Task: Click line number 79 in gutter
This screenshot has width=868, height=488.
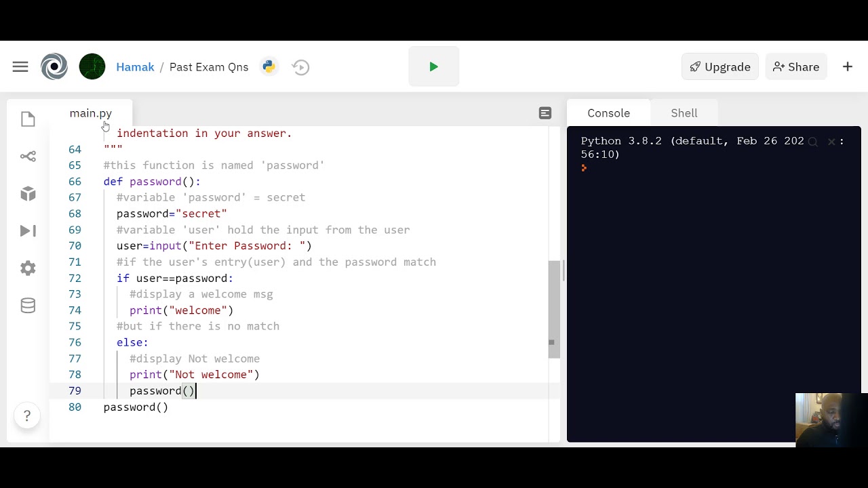Action: coord(75,390)
